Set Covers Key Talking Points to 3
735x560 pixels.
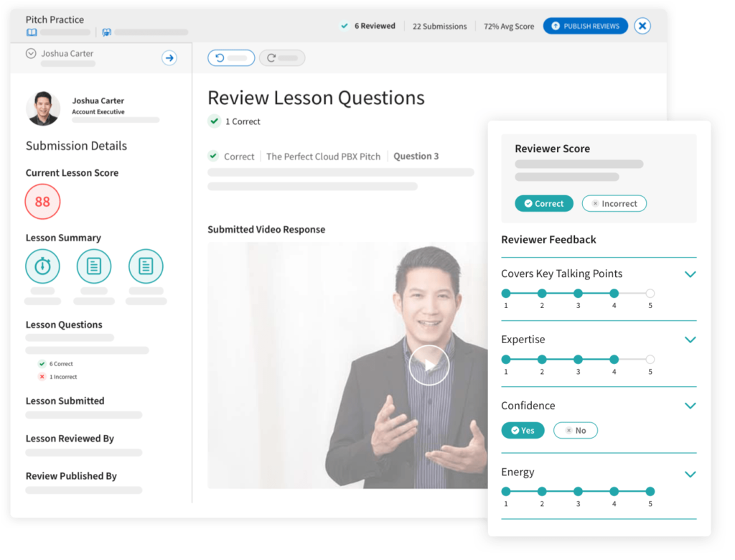(578, 294)
